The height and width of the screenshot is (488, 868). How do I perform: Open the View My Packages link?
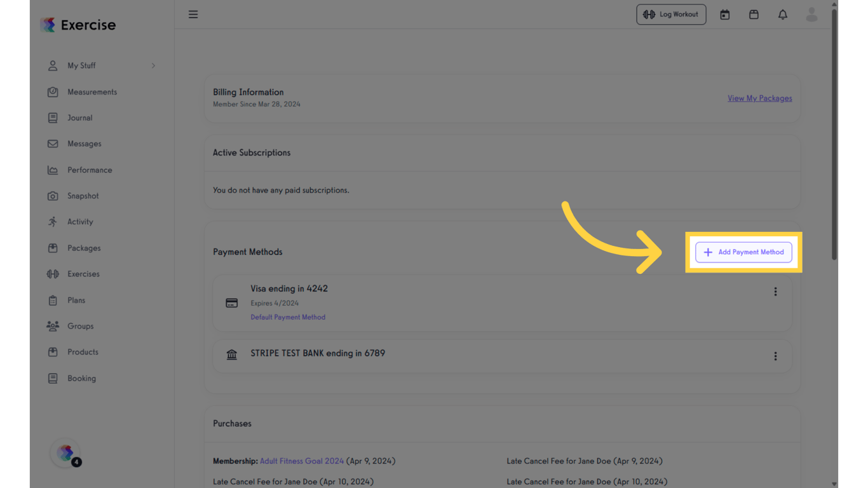pyautogui.click(x=759, y=98)
